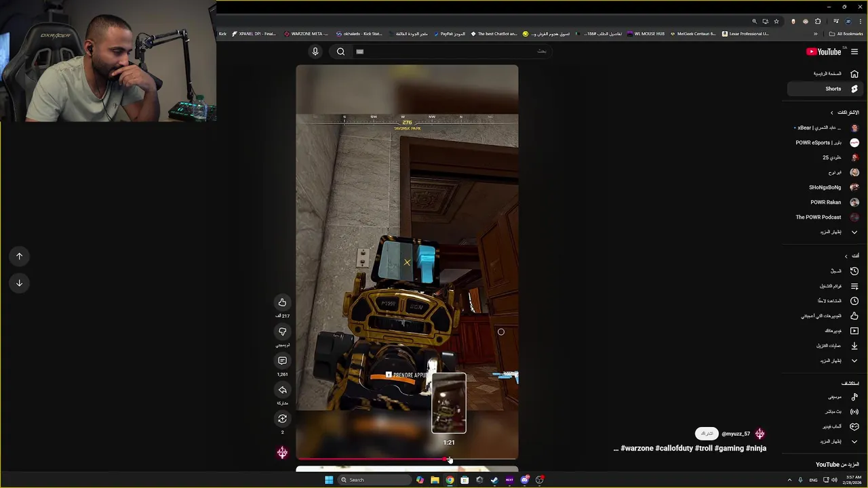The width and height of the screenshot is (868, 488).
Task: Select Shorts in the YouTube sidebar
Action: [x=825, y=89]
